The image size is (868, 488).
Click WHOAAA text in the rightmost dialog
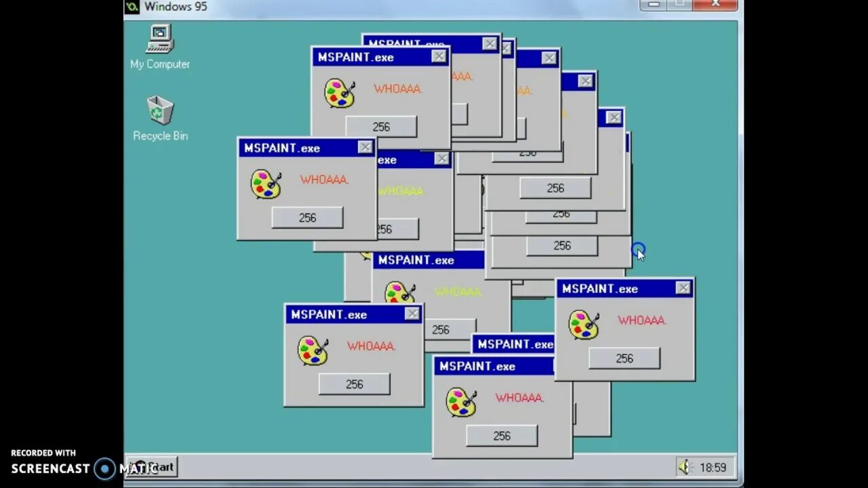[642, 320]
